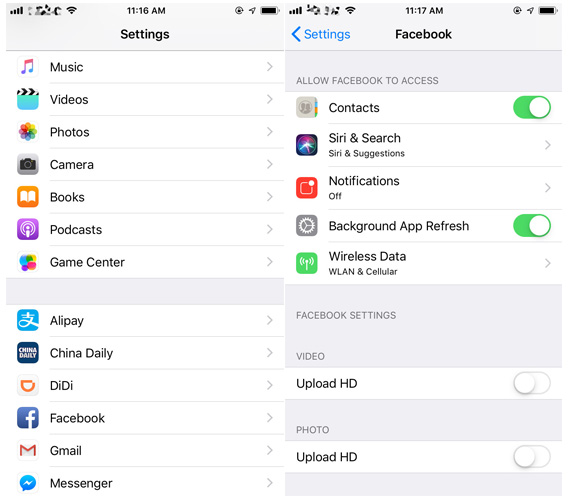This screenshot has width=570, height=499.
Task: Tap the Gmail row chevron
Action: click(269, 450)
